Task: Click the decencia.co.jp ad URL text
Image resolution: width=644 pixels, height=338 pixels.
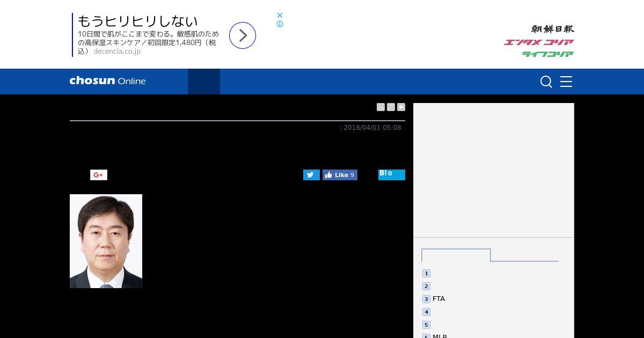Action: (x=117, y=52)
